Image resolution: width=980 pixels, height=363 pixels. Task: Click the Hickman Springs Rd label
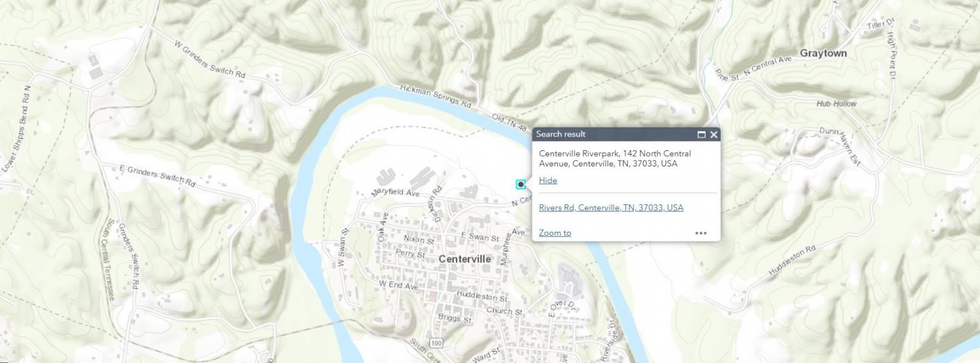[x=436, y=96]
